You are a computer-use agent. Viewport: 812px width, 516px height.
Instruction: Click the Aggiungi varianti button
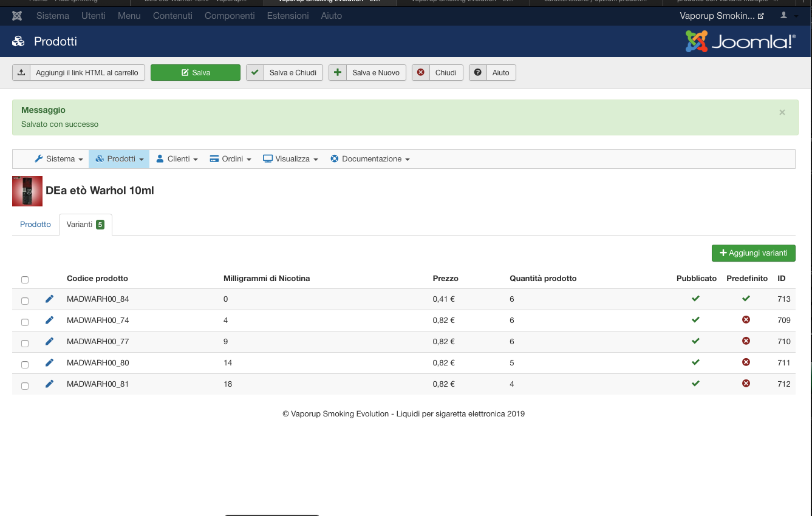click(x=753, y=253)
